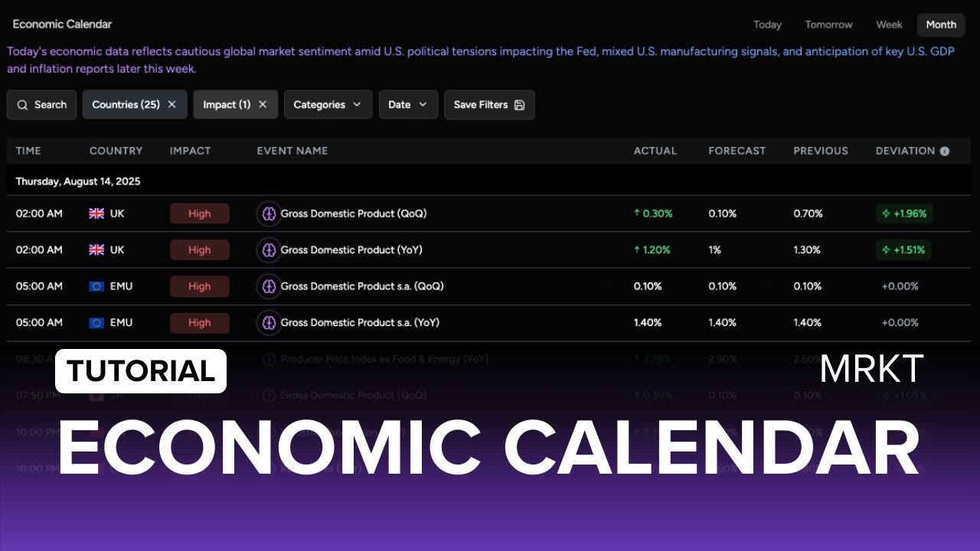Viewport: 980px width, 551px height.
Task: Expand the Categories dropdown
Action: 328,105
